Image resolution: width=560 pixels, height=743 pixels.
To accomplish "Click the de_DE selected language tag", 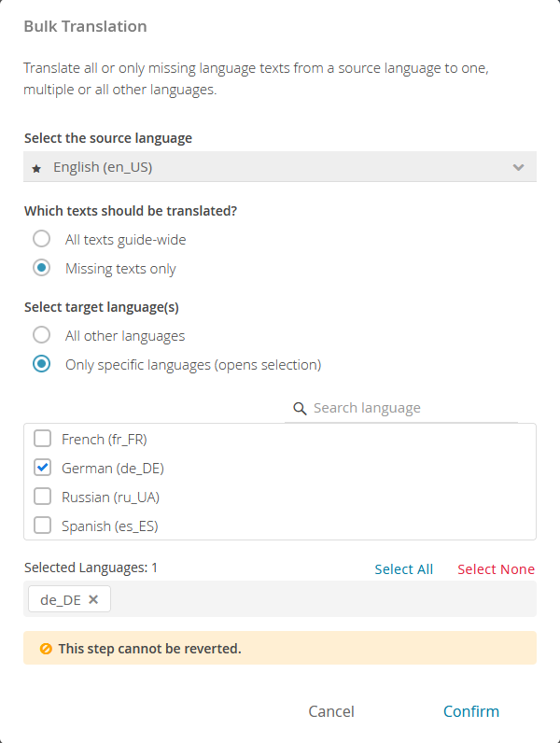I will click(61, 600).
